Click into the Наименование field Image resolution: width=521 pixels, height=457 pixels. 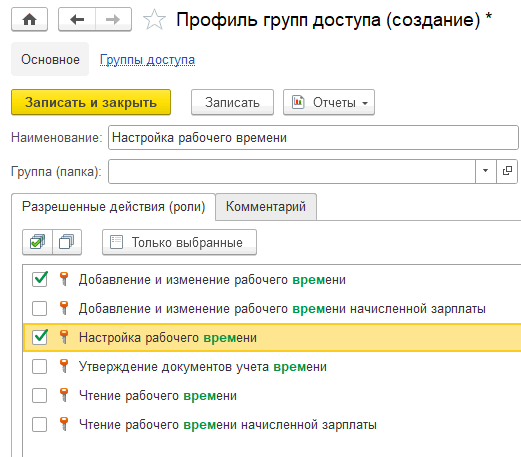pos(313,137)
